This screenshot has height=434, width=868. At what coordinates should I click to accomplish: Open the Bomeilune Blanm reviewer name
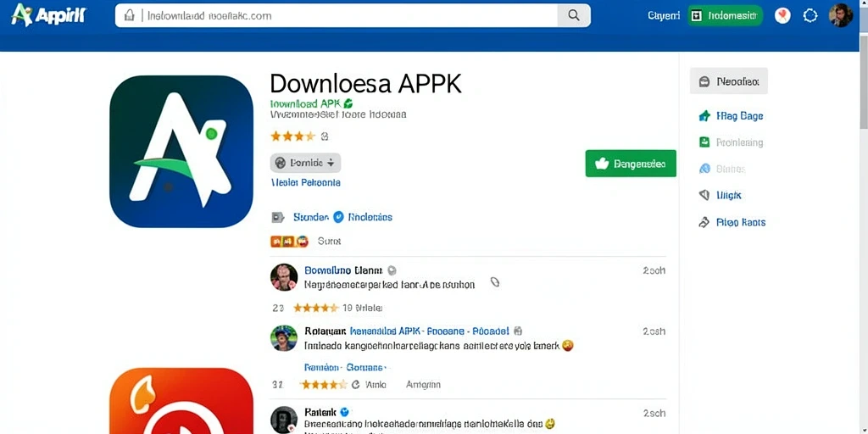(343, 270)
